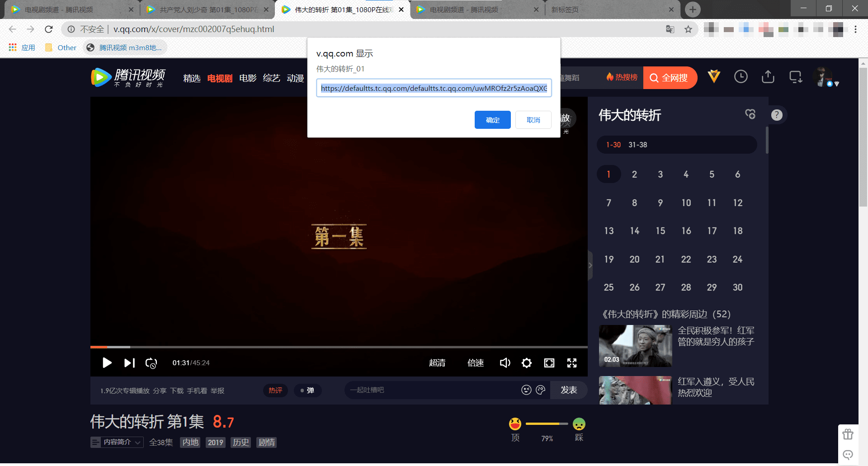Toggle web fullscreen icon in player
The height and width of the screenshot is (466, 868).
tap(549, 363)
